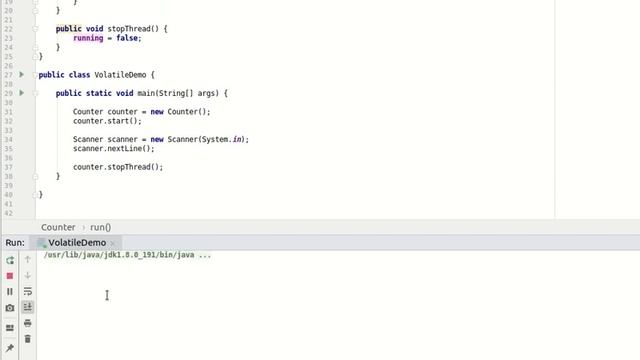Viewport: 640px width, 360px height.
Task: Collapse the stopThread() method fold on line 22
Action: [x=35, y=29]
